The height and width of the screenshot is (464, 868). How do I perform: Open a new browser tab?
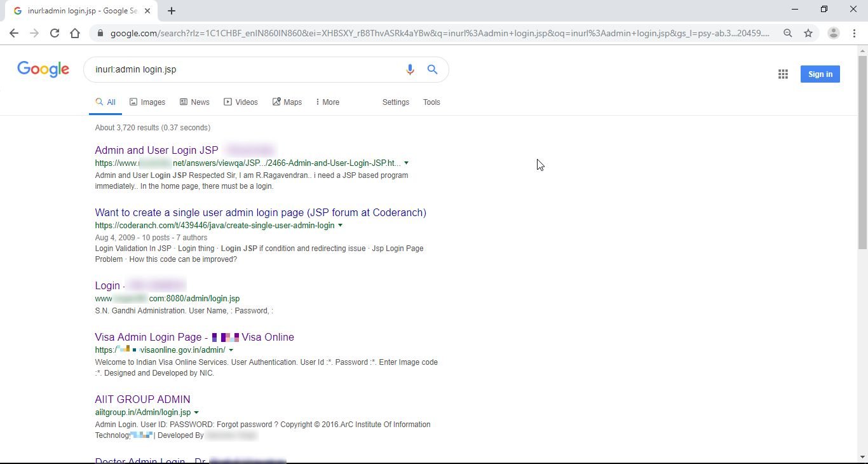[x=172, y=11]
